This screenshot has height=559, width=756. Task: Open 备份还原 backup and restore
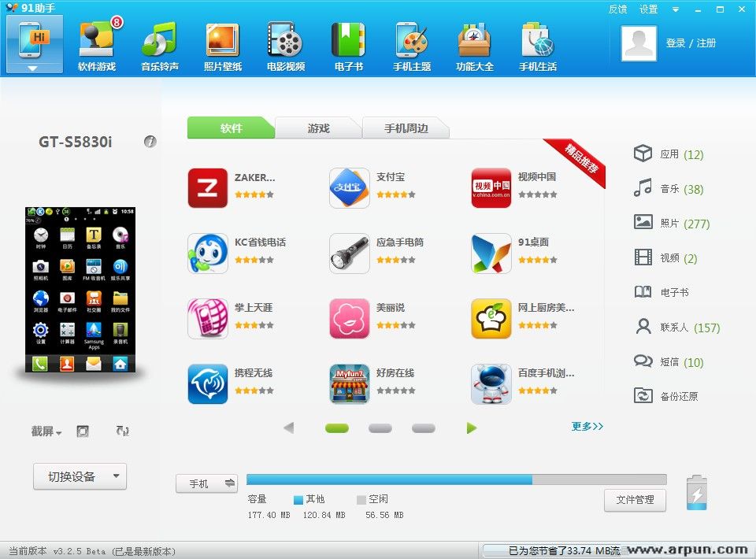666,396
